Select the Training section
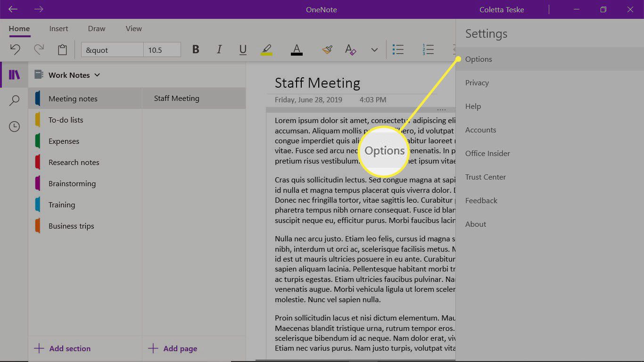The image size is (644, 362). click(x=85, y=205)
